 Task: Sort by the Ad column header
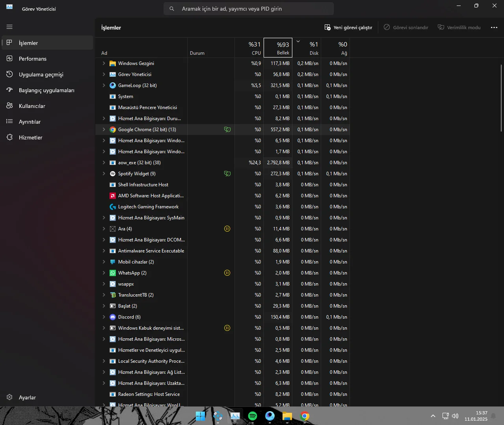(141, 48)
